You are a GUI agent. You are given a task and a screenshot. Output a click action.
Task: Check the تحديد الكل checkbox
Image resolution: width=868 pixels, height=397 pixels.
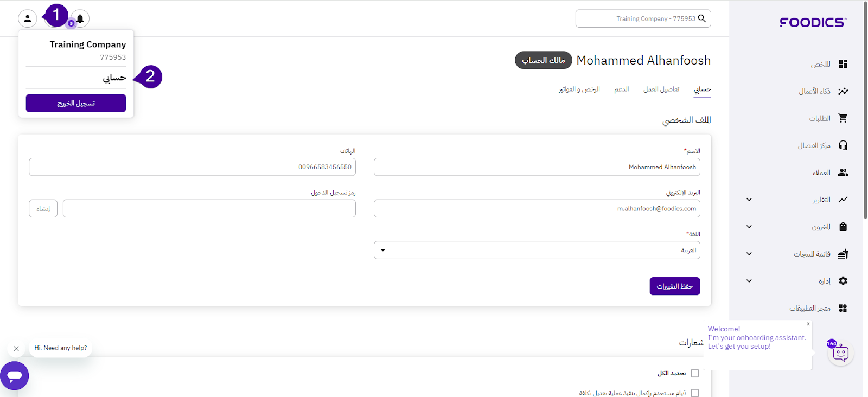(695, 373)
